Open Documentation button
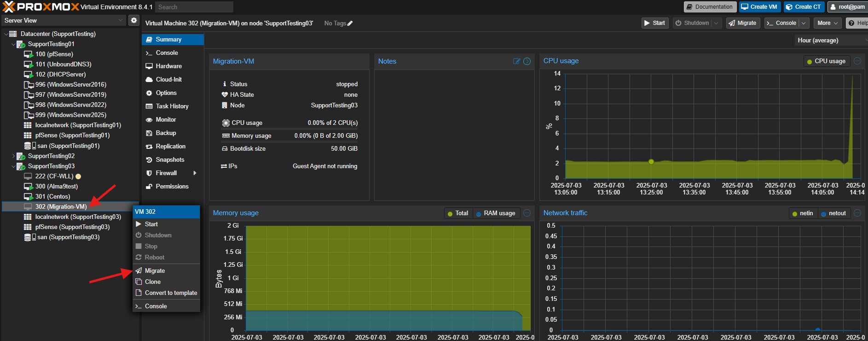 click(x=709, y=7)
